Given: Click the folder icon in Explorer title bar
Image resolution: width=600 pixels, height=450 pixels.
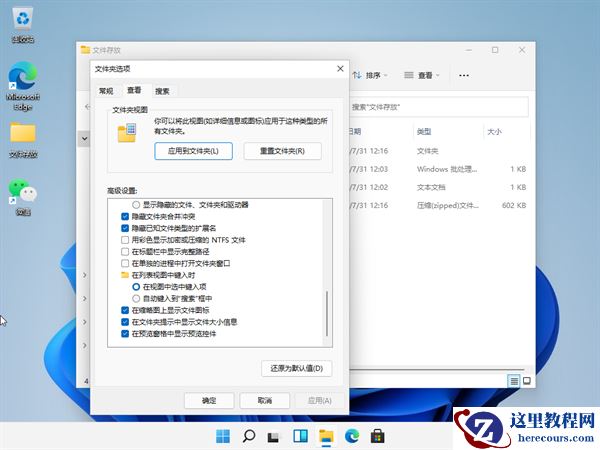Looking at the screenshot, I should [x=85, y=50].
